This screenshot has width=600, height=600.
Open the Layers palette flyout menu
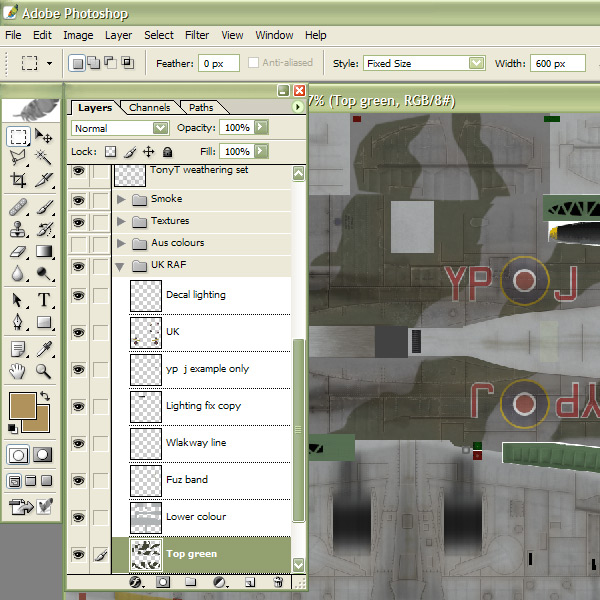tap(297, 107)
